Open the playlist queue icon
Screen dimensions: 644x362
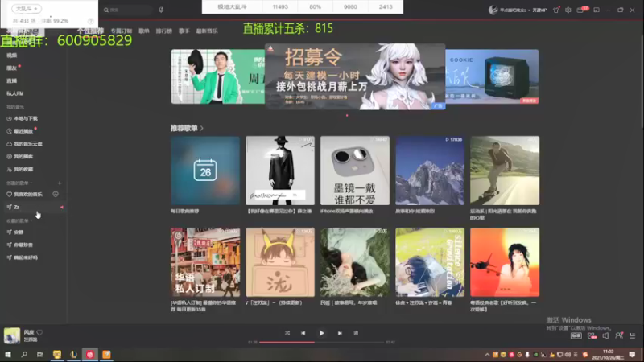(x=633, y=335)
